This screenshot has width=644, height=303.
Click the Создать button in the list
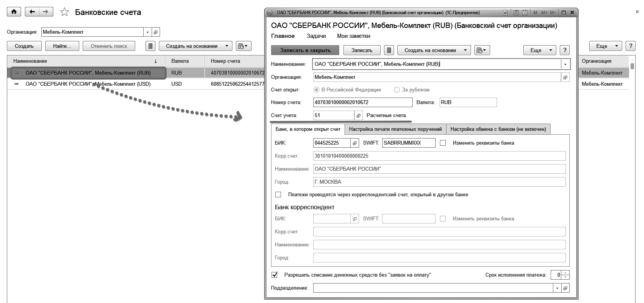coord(24,46)
